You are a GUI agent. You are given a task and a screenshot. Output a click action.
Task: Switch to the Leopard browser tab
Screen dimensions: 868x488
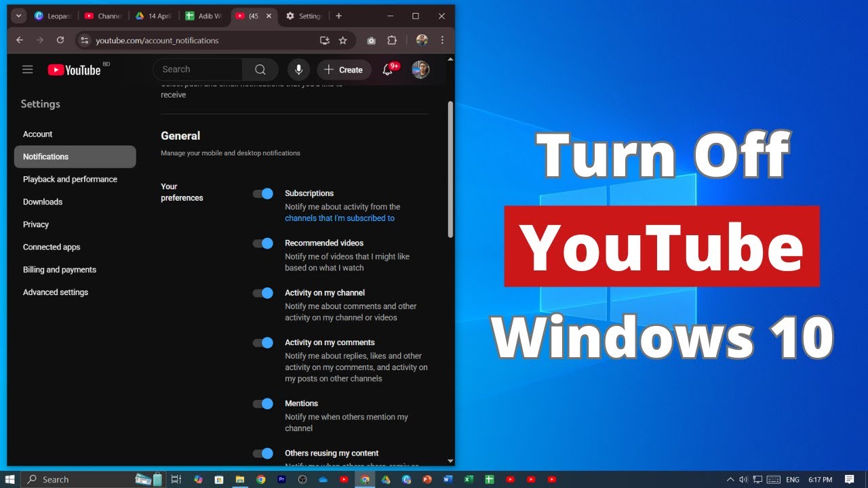[53, 16]
